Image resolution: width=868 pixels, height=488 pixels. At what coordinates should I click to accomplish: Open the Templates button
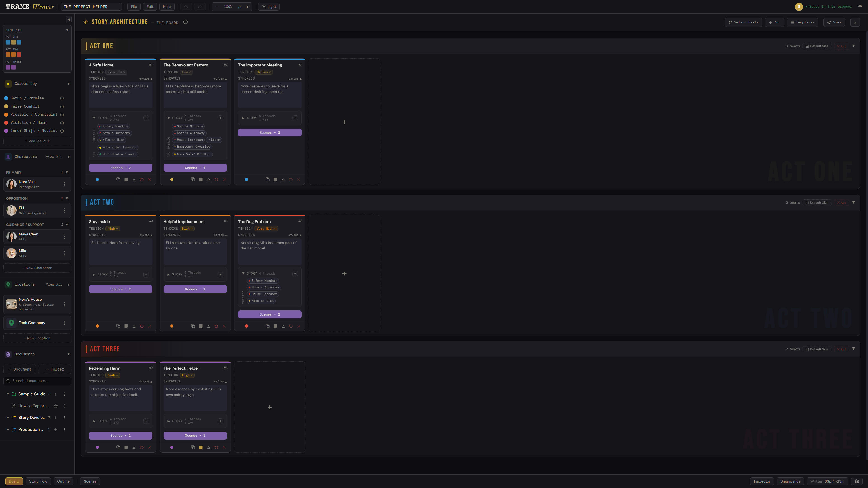tap(802, 22)
